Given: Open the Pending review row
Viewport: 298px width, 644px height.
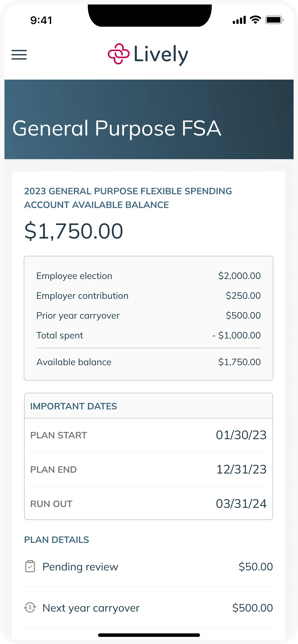Looking at the screenshot, I should (x=148, y=567).
